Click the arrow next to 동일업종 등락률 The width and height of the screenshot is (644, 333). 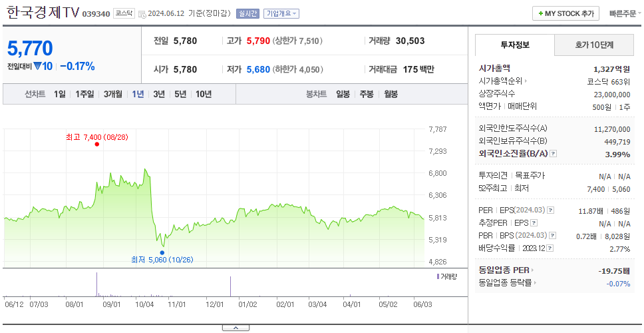click(x=535, y=283)
